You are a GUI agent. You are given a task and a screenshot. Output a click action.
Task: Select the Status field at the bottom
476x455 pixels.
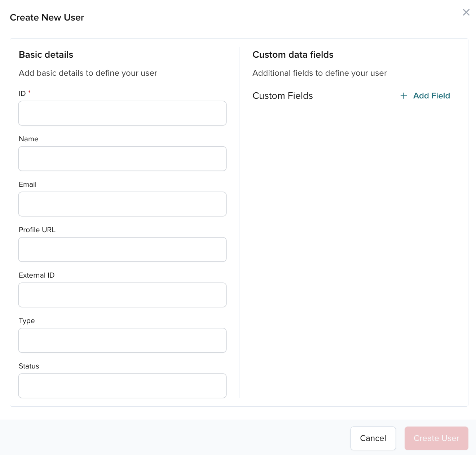[x=122, y=385]
